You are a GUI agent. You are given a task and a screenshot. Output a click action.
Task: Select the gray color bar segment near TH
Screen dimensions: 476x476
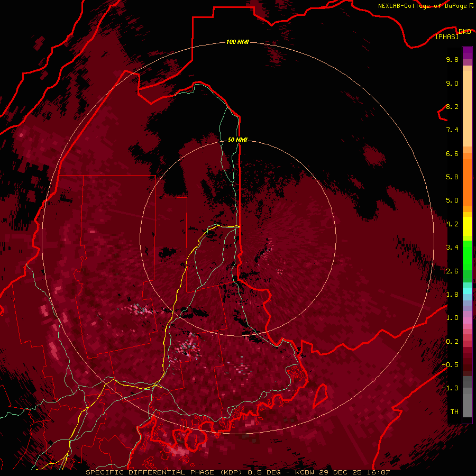click(467, 406)
